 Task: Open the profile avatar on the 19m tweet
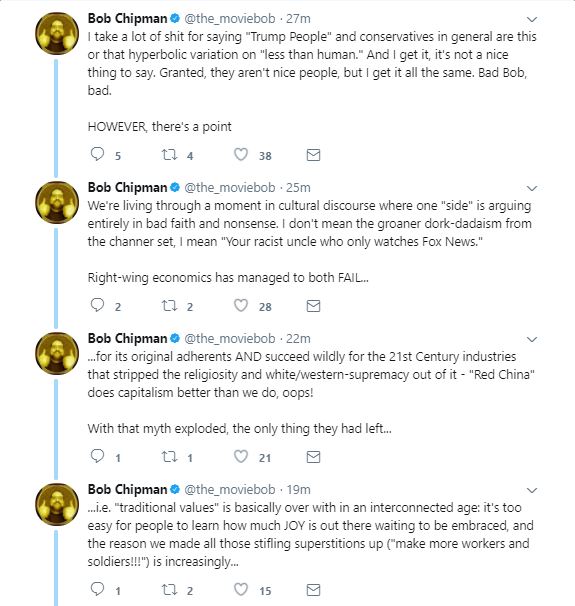click(x=57, y=504)
